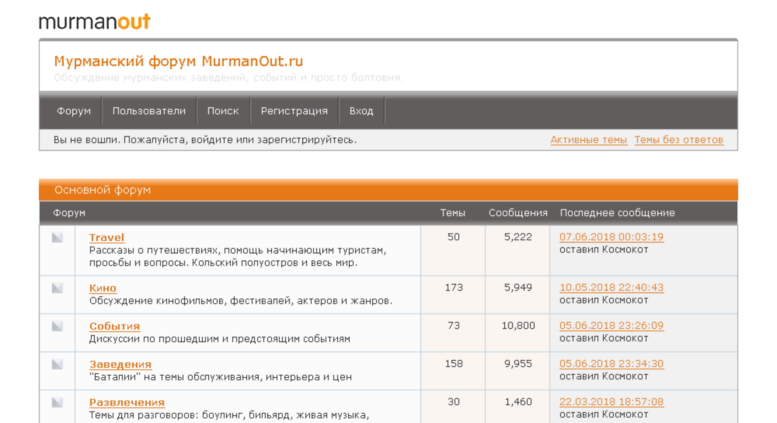Click the Заведения messages count 9,955

pos(518,364)
